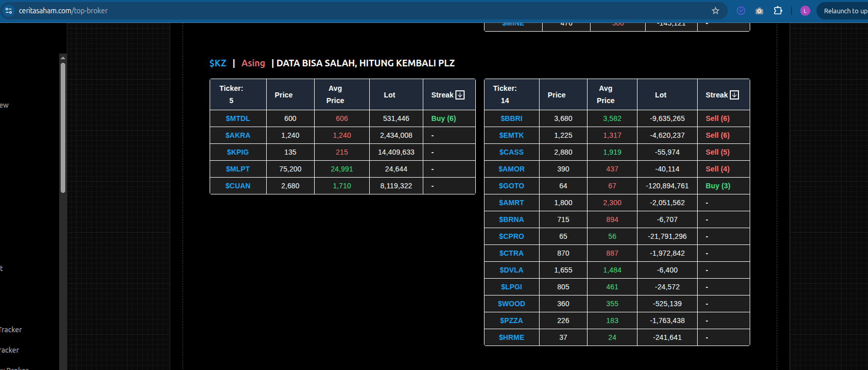Image resolution: width=868 pixels, height=370 pixels.
Task: Open the $CUAN ticker link
Action: click(238, 186)
